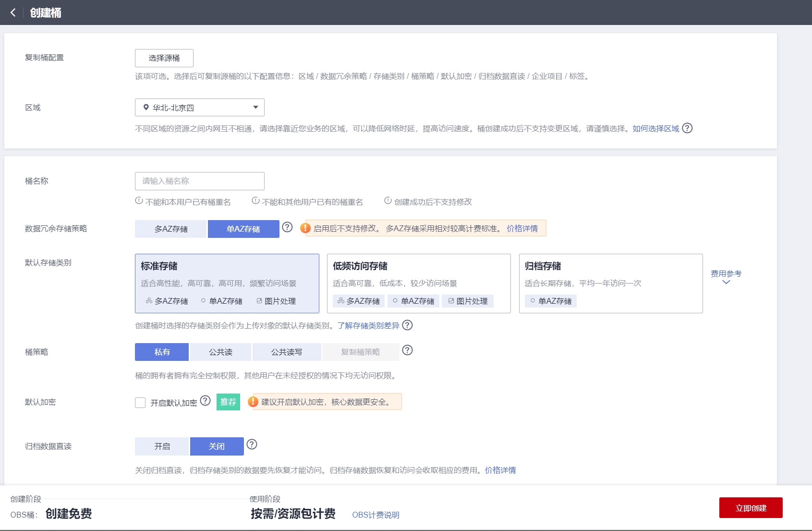Open help icon next to 开启默认加密

click(205, 401)
